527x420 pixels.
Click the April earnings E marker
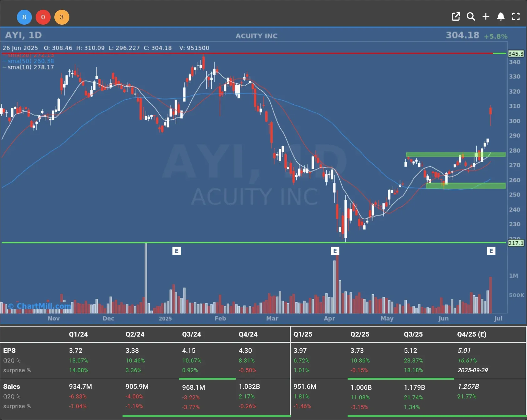click(335, 251)
